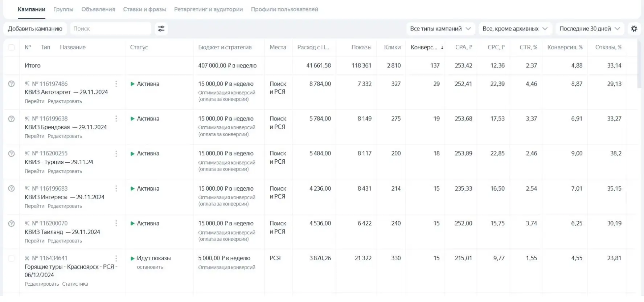This screenshot has width=644, height=302.
Task: Click the Итого total expense value 41 661,58
Action: (x=319, y=66)
